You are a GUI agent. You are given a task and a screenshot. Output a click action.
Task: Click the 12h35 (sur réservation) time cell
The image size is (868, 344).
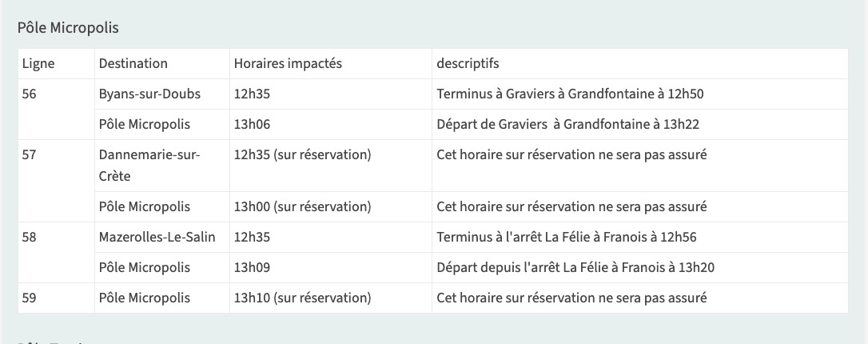click(x=302, y=155)
